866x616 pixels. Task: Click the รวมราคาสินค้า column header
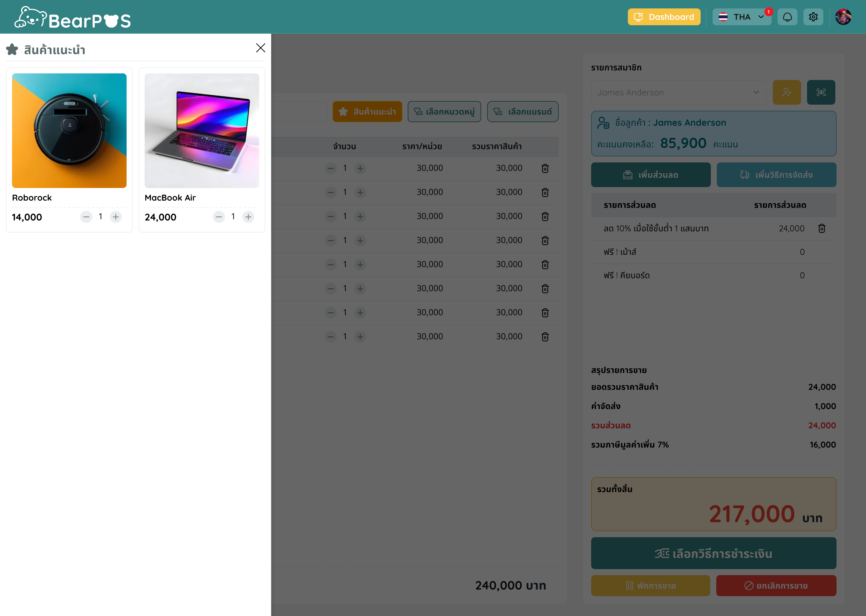tap(497, 146)
